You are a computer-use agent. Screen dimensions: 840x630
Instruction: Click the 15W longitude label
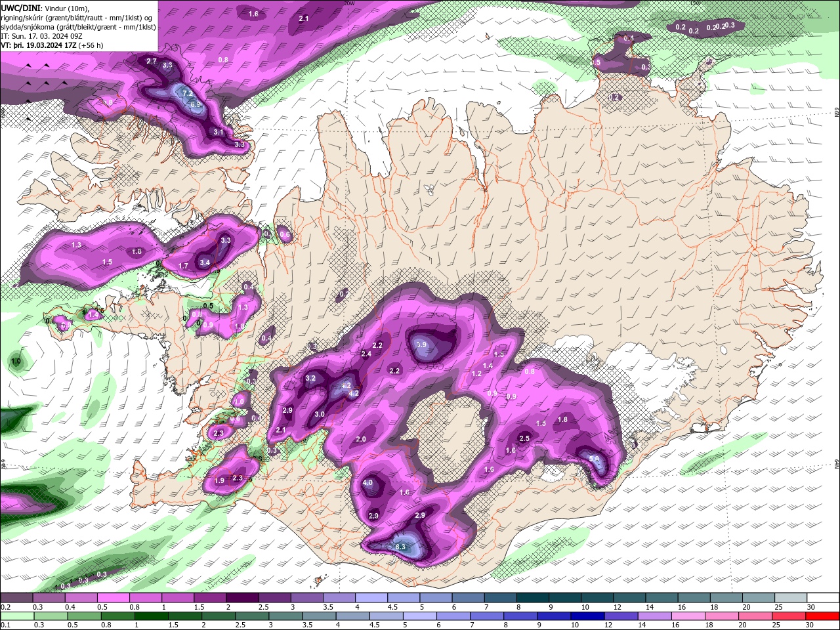696,3
